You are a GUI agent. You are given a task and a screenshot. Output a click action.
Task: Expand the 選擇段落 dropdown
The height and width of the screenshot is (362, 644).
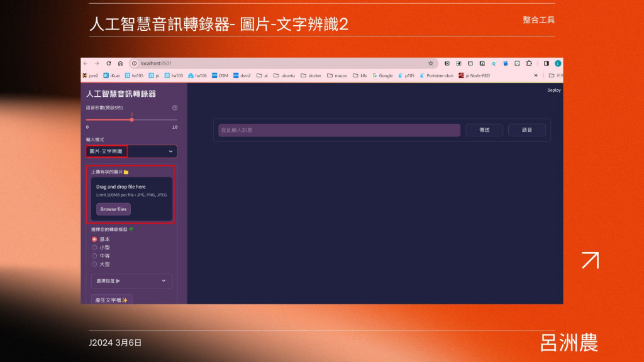(131, 281)
